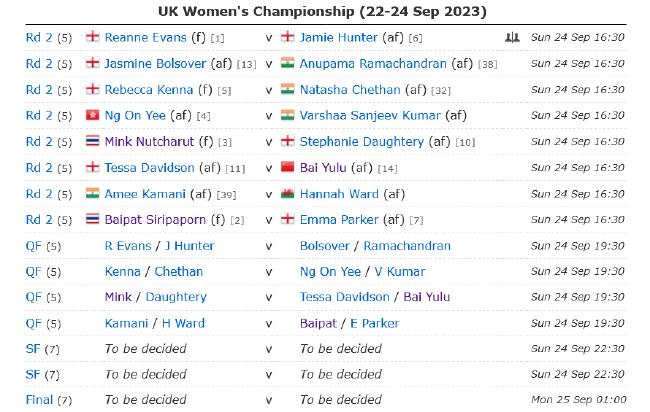Open Rebecca Kenna profile link
Image resolution: width=650 pixels, height=412 pixels.
point(148,90)
